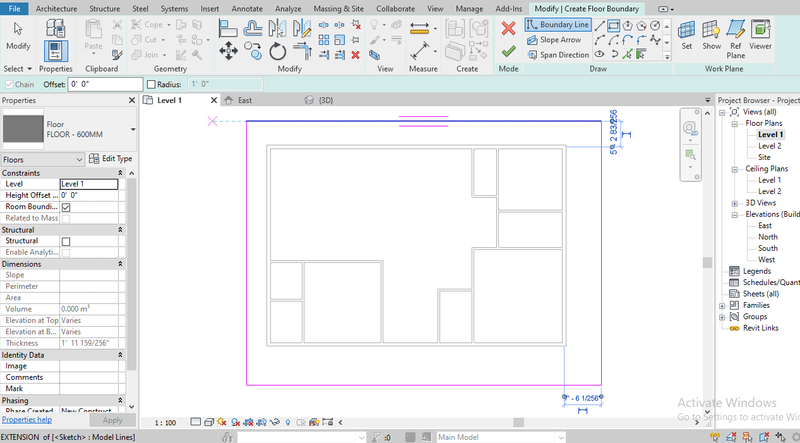800x443 pixels.
Task: Click the Span Direction button
Action: pos(558,55)
